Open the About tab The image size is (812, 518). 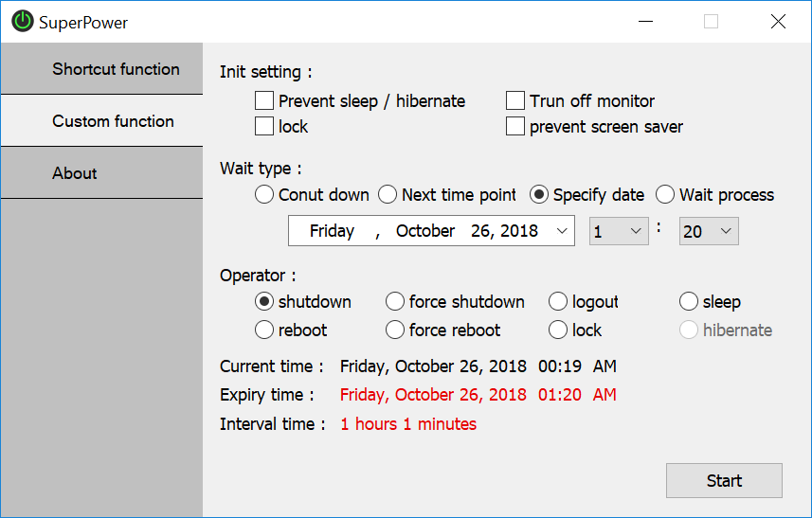(102, 173)
